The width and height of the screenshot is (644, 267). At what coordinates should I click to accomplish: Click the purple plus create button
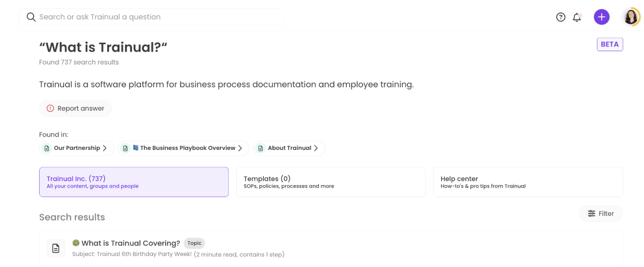tap(601, 17)
